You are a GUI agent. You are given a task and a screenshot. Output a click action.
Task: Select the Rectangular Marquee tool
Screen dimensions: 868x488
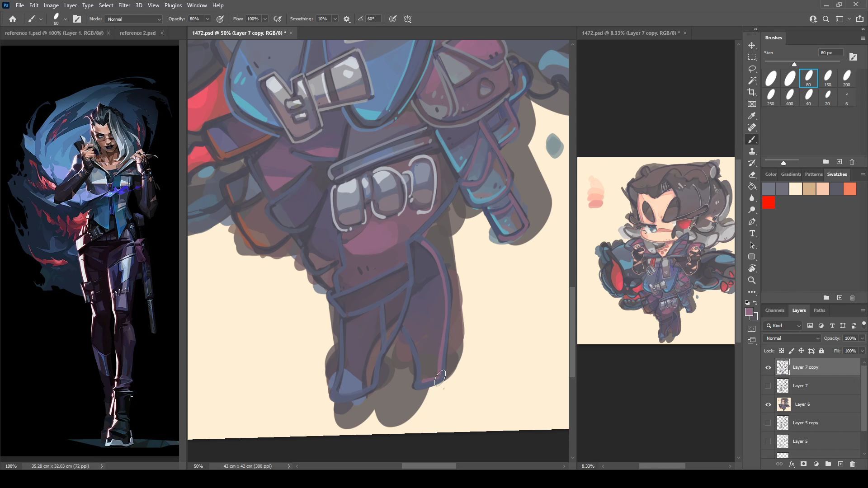[x=752, y=57]
